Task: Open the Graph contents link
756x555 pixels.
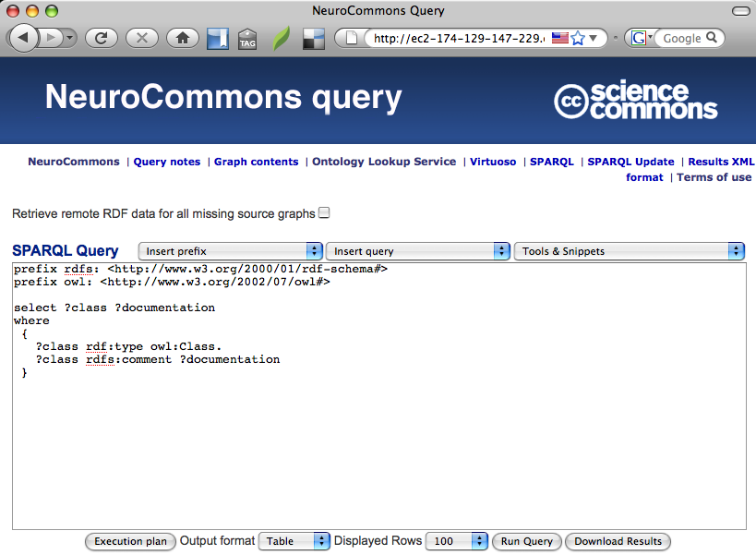Action: (x=256, y=162)
